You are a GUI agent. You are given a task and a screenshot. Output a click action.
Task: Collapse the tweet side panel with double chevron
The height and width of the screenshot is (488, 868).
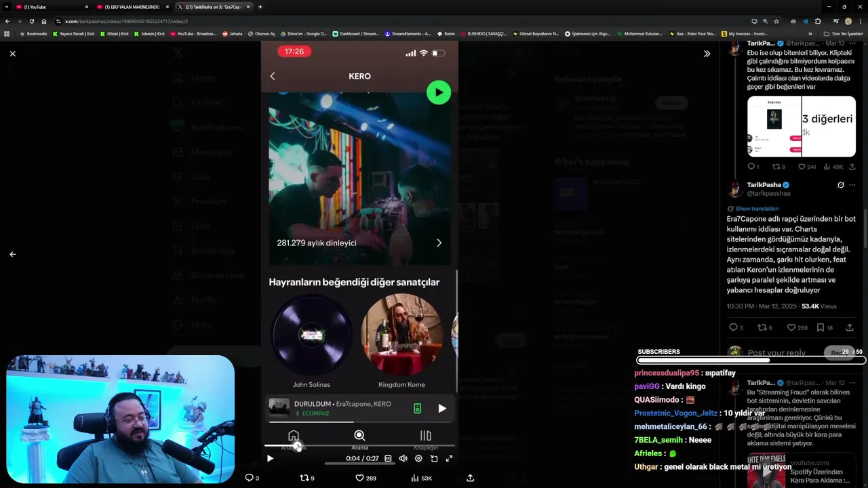point(707,54)
